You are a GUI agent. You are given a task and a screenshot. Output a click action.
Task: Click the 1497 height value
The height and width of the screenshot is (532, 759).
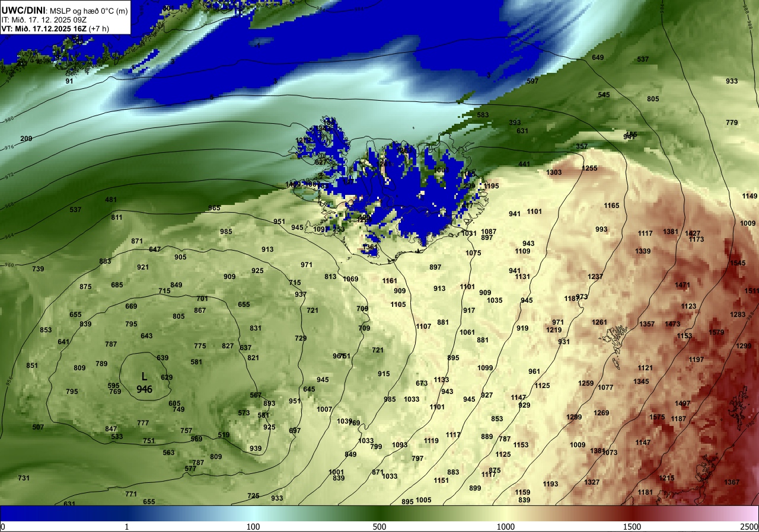(x=683, y=403)
